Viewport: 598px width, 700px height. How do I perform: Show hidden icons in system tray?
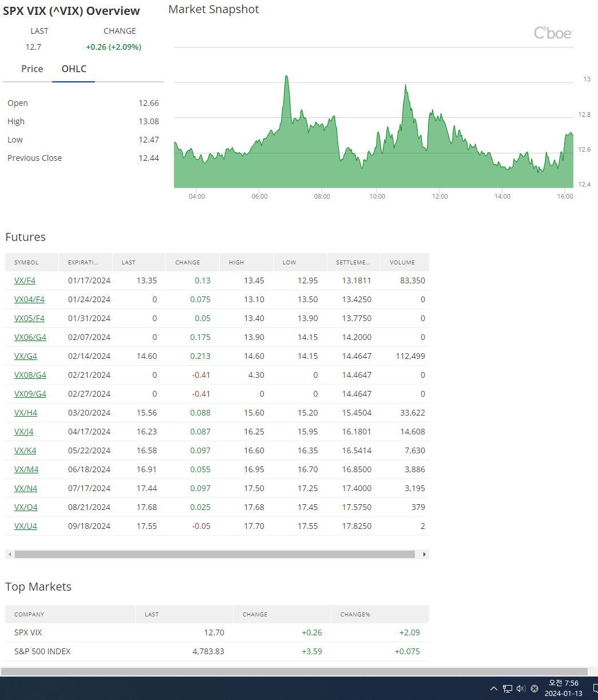click(494, 689)
